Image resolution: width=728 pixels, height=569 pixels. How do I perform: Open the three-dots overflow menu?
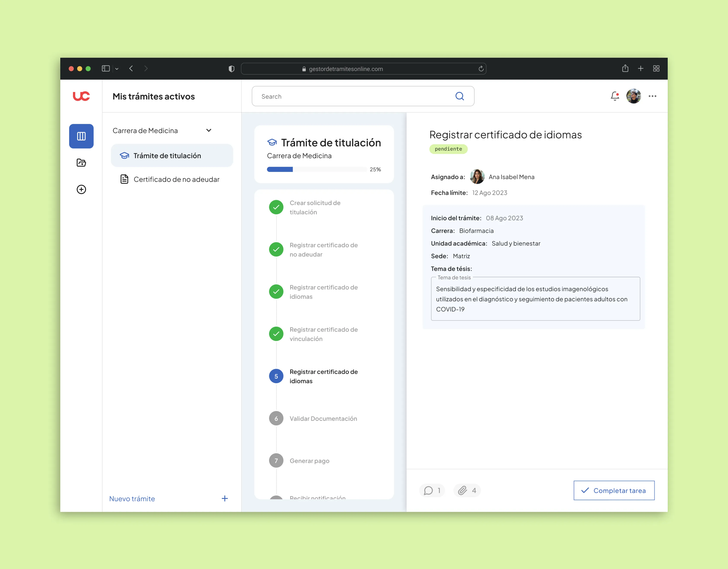coord(652,96)
